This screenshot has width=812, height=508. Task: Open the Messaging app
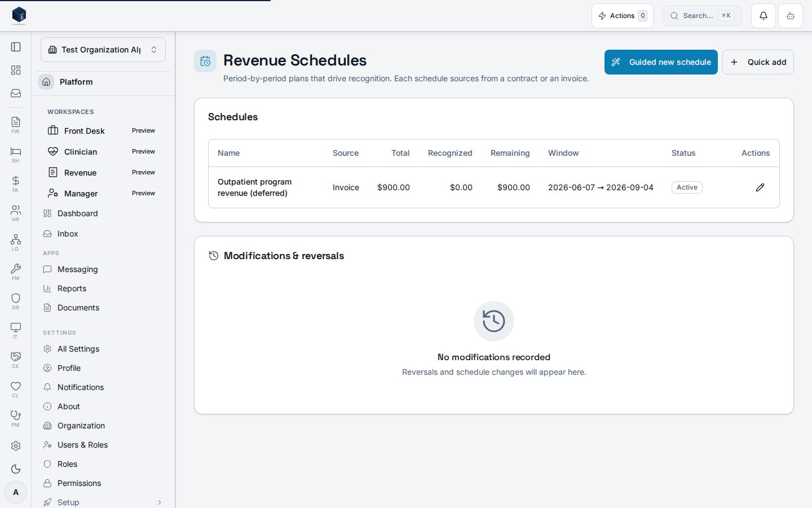(x=103, y=269)
